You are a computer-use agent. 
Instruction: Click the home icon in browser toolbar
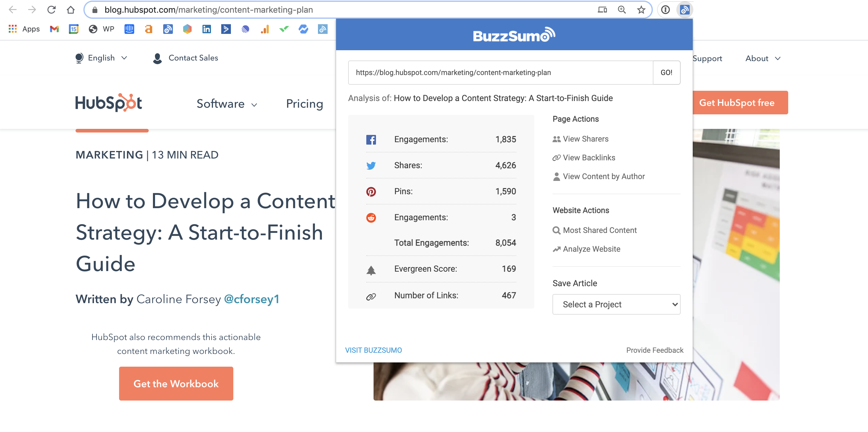coord(70,10)
